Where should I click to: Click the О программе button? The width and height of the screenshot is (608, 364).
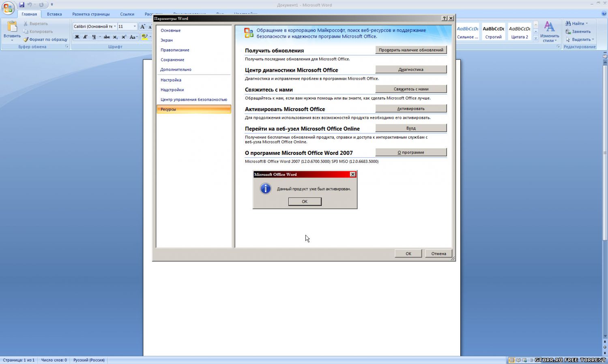(x=411, y=152)
